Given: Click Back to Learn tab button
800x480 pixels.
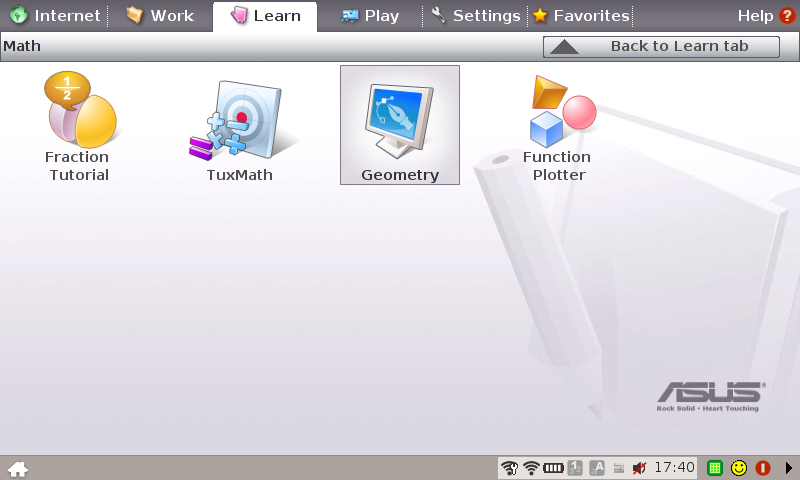Looking at the screenshot, I should pos(661,46).
